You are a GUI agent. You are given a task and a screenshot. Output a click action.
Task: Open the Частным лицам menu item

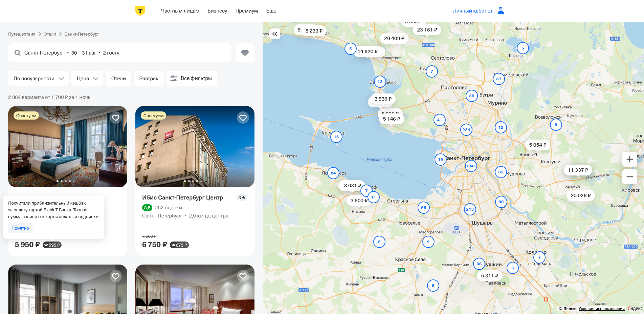coord(180,11)
